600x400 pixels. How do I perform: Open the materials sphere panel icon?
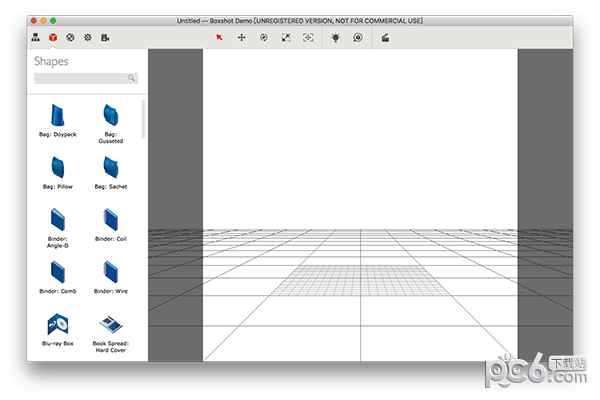70,38
